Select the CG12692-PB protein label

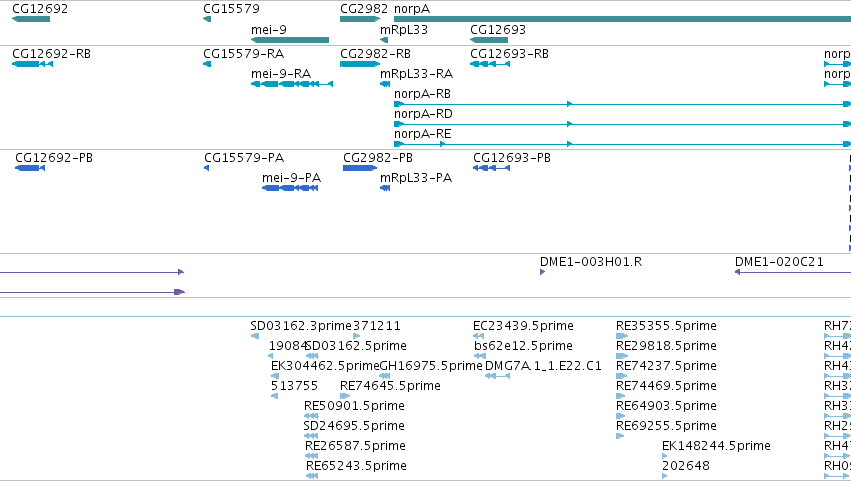click(x=54, y=158)
